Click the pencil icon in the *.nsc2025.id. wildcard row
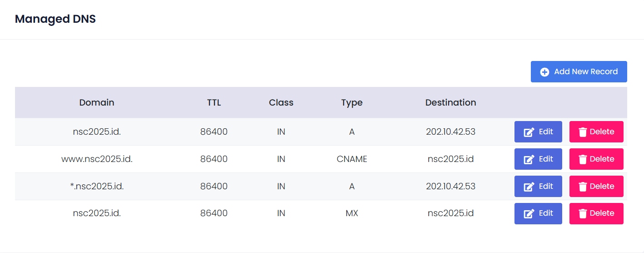Image resolution: width=644 pixels, height=253 pixels. pyautogui.click(x=529, y=187)
